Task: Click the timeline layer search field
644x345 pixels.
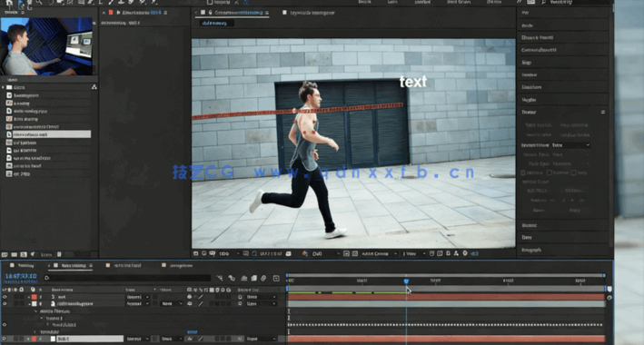Action: click(127, 278)
